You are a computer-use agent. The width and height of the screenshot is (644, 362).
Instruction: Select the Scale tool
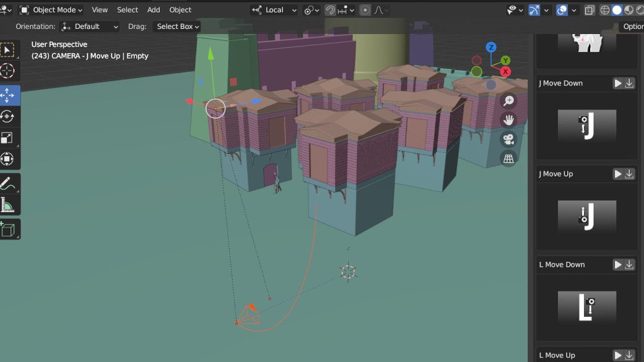point(7,138)
